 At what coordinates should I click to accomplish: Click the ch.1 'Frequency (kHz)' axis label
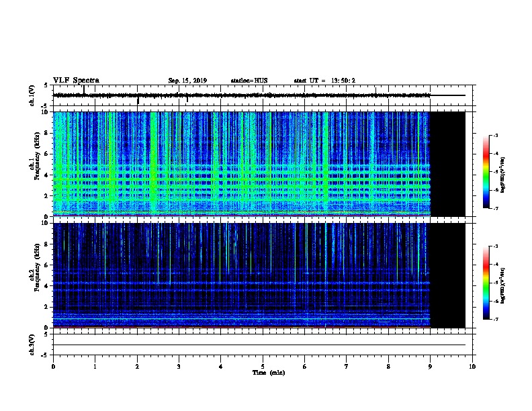(37, 156)
